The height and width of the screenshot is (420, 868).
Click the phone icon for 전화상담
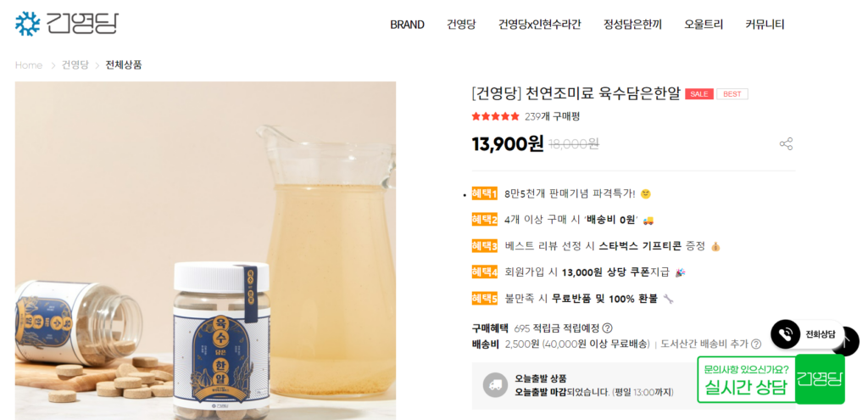(x=785, y=334)
